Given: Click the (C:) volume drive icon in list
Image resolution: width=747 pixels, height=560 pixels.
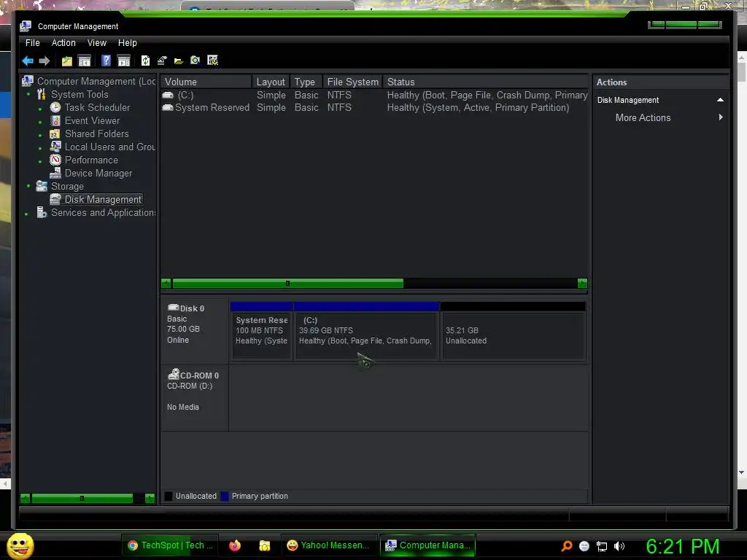Looking at the screenshot, I should [168, 96].
